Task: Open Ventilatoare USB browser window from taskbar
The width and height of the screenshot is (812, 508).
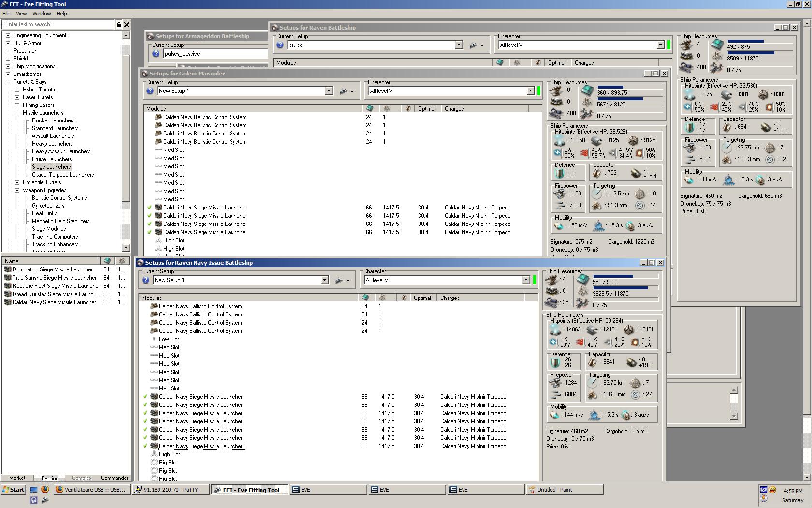Action: click(92, 490)
